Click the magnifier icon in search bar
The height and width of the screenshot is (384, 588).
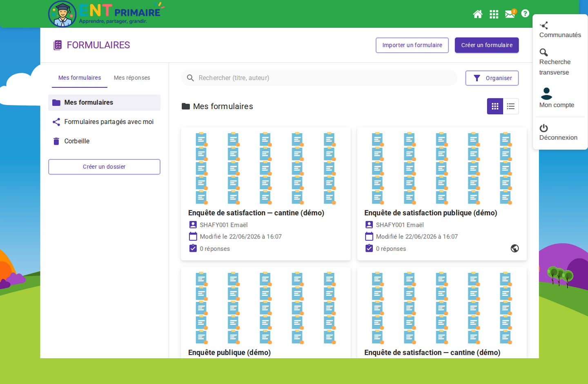pos(190,78)
